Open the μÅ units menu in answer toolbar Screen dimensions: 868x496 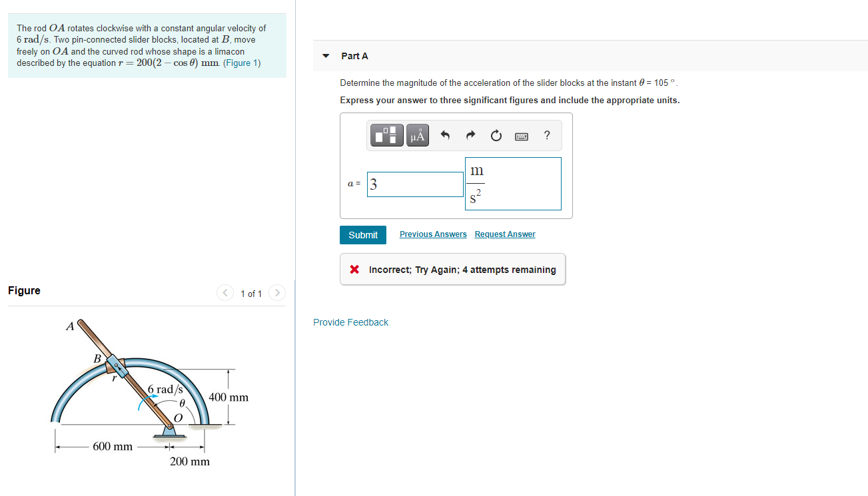(x=417, y=134)
